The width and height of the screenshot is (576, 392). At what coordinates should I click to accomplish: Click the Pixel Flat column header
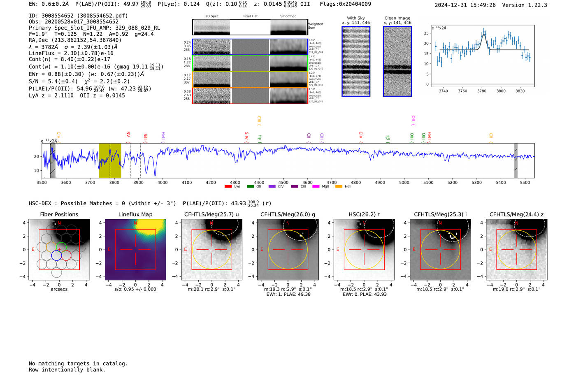(x=250, y=16)
